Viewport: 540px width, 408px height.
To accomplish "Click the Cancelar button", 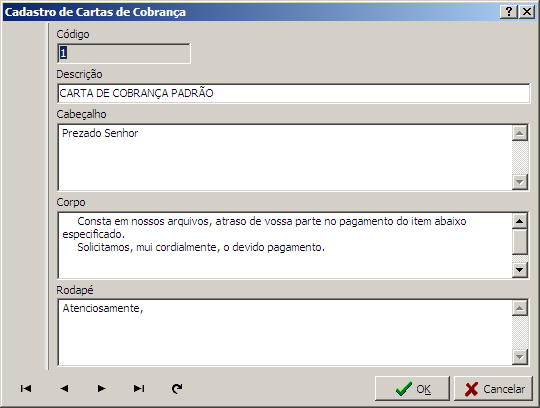I will [x=493, y=389].
